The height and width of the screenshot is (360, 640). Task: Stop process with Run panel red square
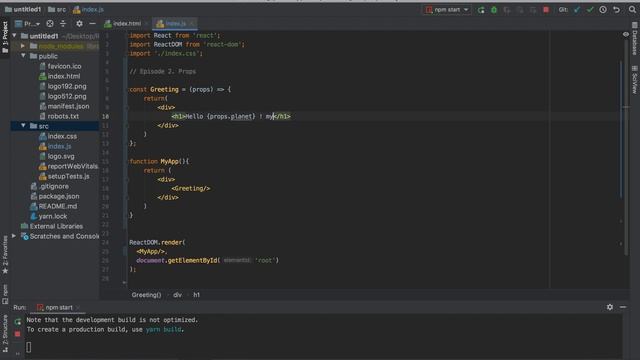point(18,334)
